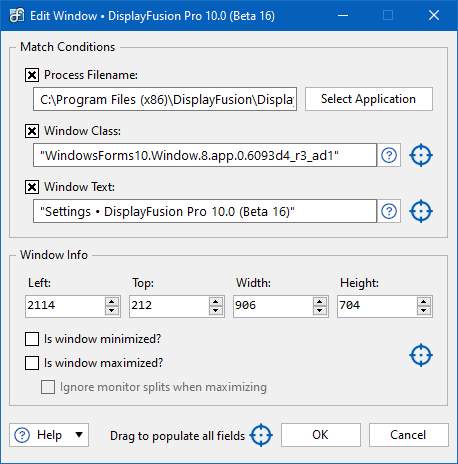Click the question mark icon on Help button
The height and width of the screenshot is (464, 458).
(22, 435)
